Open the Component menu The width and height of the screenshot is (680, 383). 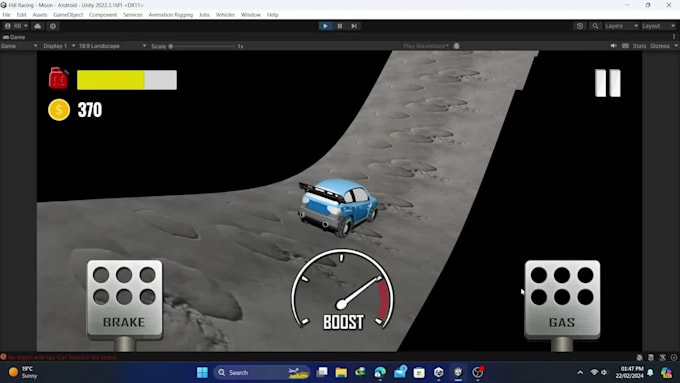coord(103,15)
